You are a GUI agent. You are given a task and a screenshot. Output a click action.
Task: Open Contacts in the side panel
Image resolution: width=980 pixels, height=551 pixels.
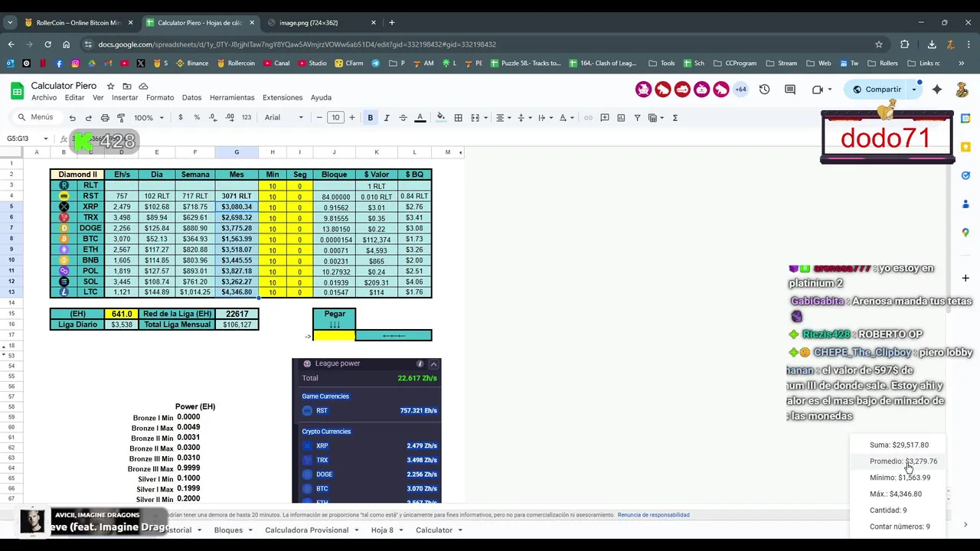pyautogui.click(x=965, y=204)
